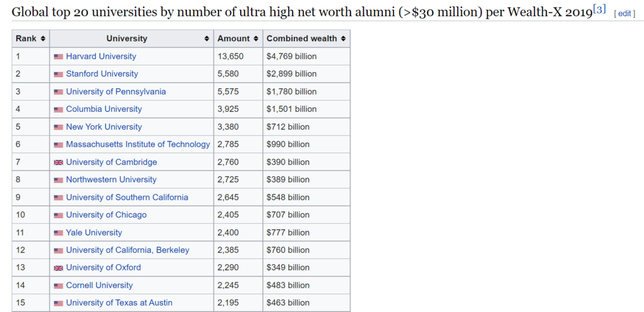Open University of Southern California link
This screenshot has width=644, height=312.
pyautogui.click(x=127, y=197)
